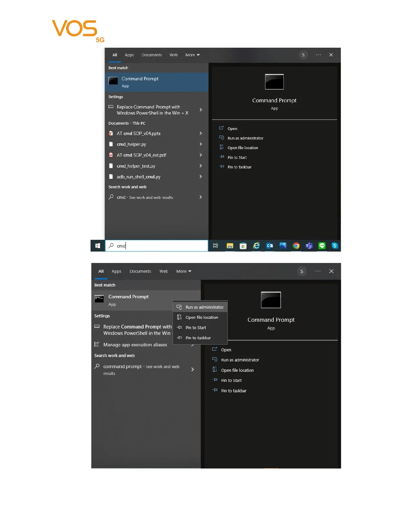Launch Google Chrome from taskbar

296,246
